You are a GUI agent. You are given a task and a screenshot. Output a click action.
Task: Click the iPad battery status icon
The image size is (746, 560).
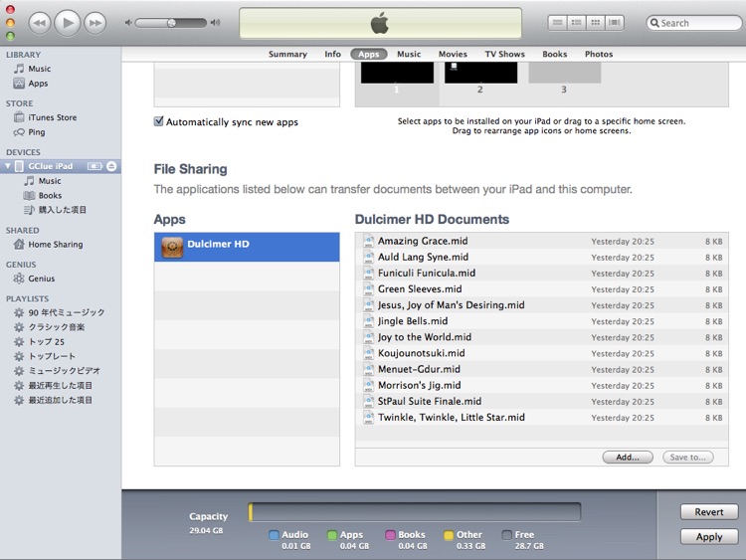point(94,166)
